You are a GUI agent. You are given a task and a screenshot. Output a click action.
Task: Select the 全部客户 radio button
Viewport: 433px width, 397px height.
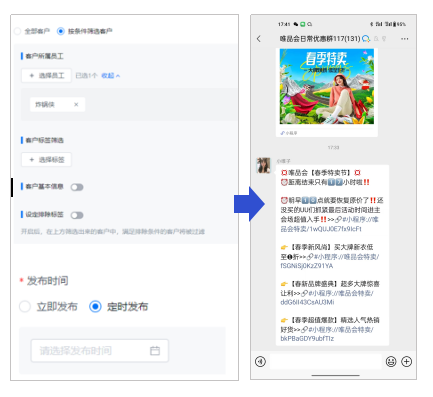coord(17,31)
